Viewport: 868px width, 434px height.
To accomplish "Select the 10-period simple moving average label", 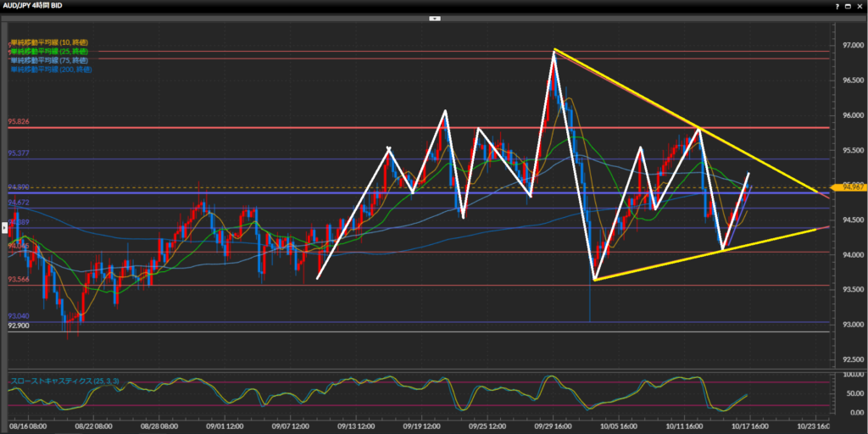I will (51, 42).
